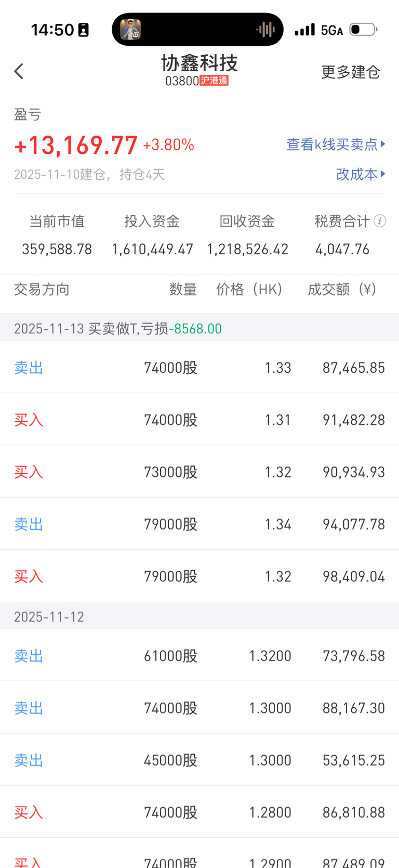Screen dimensions: 399x868
Task: Open 查看k线买卖点 link
Action: pos(336,144)
